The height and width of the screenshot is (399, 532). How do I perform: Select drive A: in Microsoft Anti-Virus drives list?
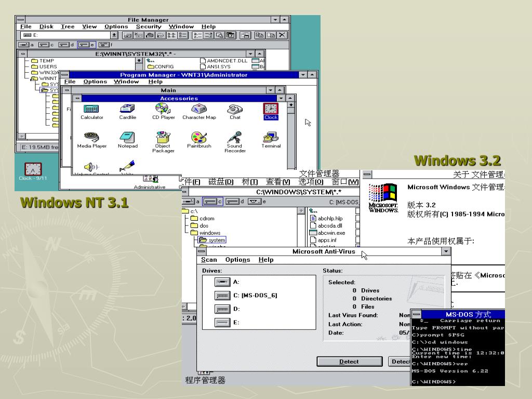click(227, 282)
